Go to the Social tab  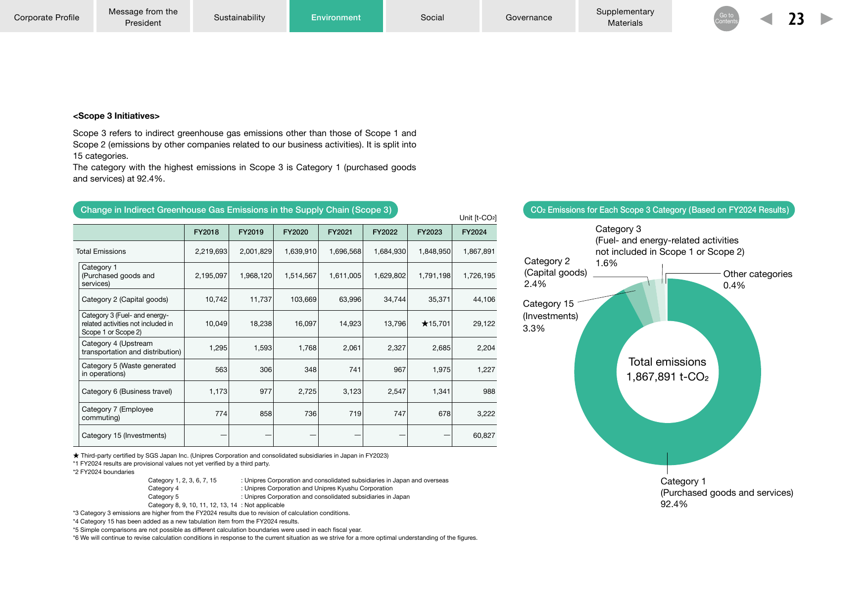tap(433, 16)
